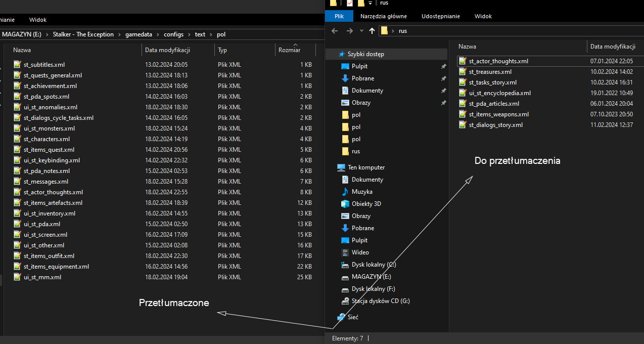Click the Obrazy icon under Szybki dostęp
This screenshot has height=344, width=644.
point(345,102)
